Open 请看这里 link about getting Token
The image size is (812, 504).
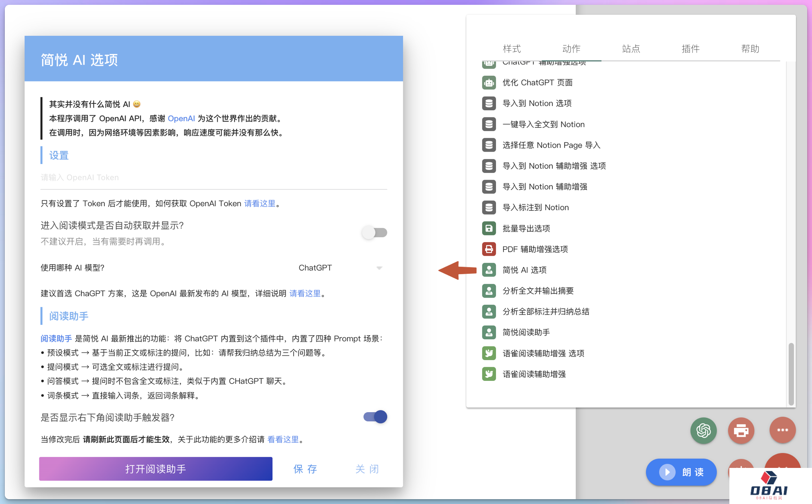click(x=260, y=204)
